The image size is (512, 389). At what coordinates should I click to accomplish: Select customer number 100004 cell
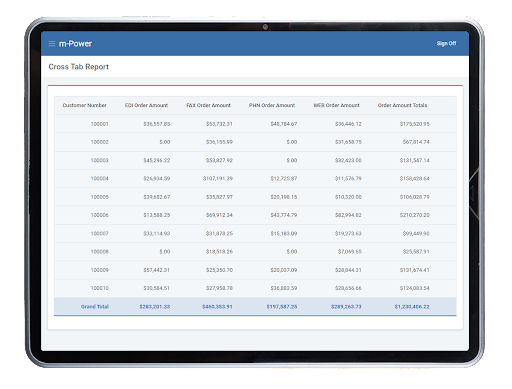(x=100, y=179)
